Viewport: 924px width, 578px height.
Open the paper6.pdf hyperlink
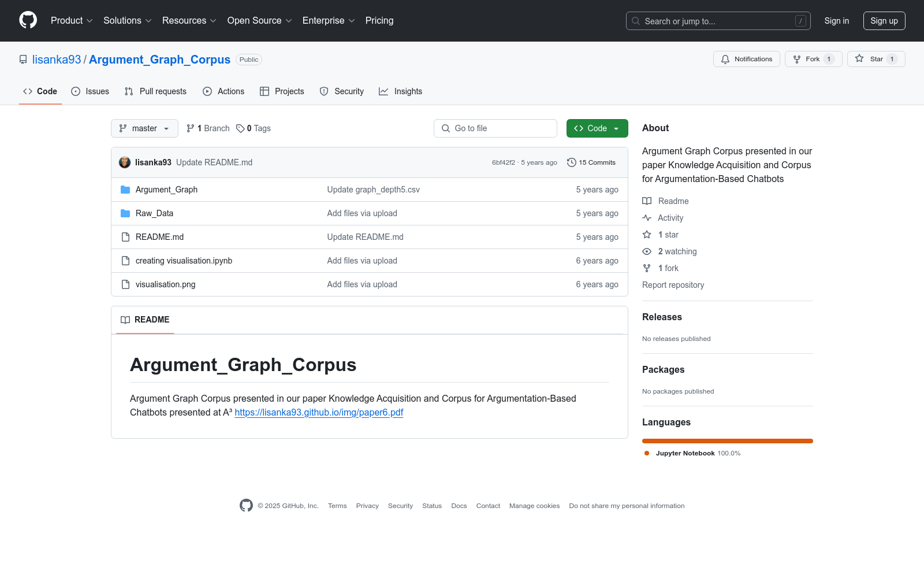point(319,412)
